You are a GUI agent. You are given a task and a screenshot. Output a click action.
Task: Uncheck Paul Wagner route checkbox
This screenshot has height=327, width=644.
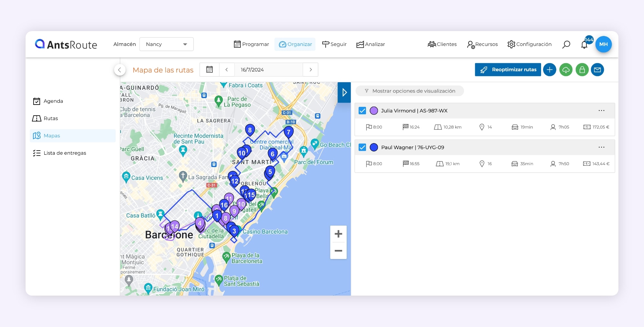pos(362,147)
